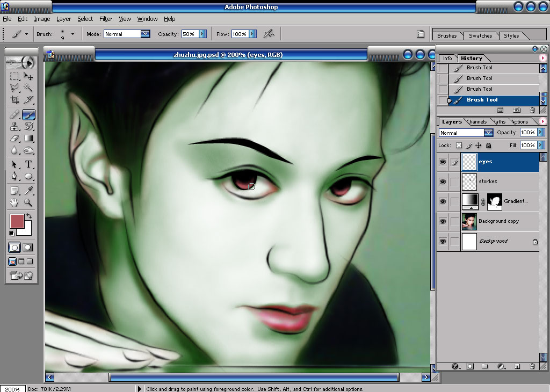This screenshot has height=392, width=550.
Task: Open the Filter menu
Action: coord(106,19)
